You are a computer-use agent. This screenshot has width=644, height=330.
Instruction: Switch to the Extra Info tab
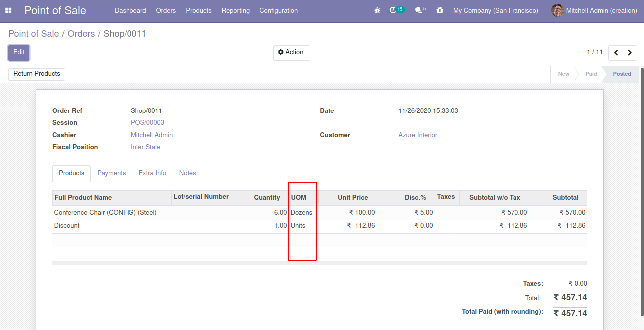[152, 173]
